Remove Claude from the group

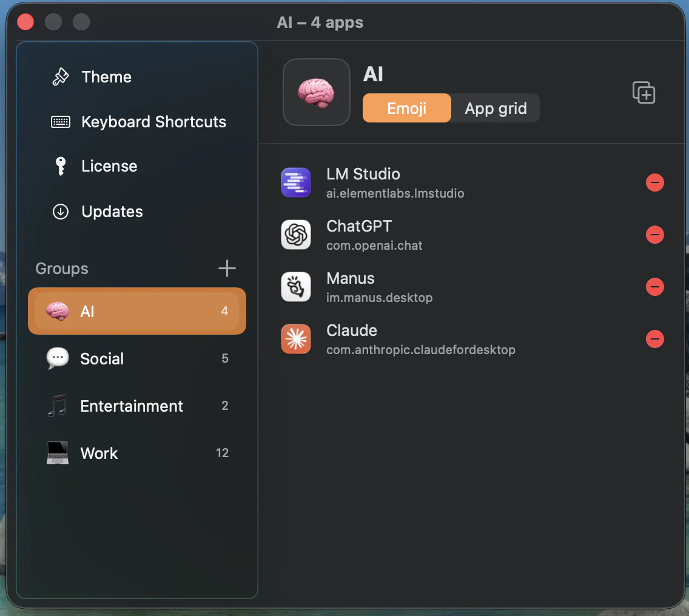coord(654,339)
